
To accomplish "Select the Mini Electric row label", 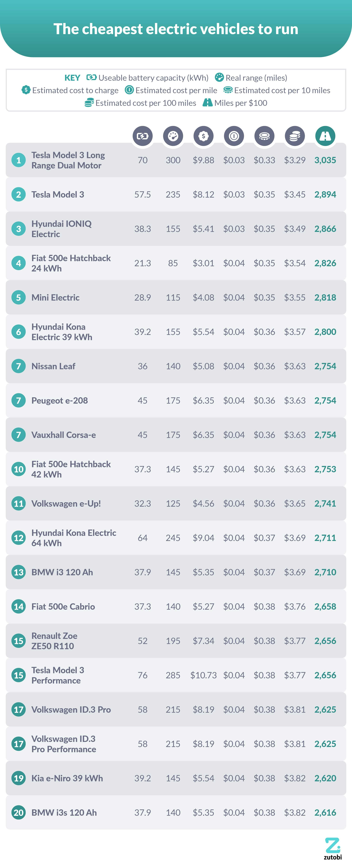I will (x=56, y=298).
